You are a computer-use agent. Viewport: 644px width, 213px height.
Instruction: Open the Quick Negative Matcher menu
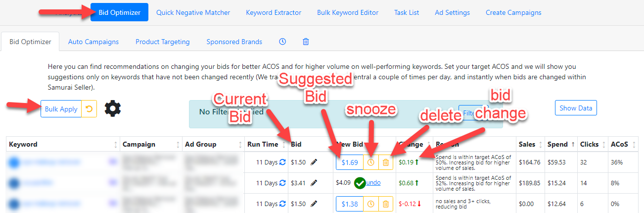(193, 12)
